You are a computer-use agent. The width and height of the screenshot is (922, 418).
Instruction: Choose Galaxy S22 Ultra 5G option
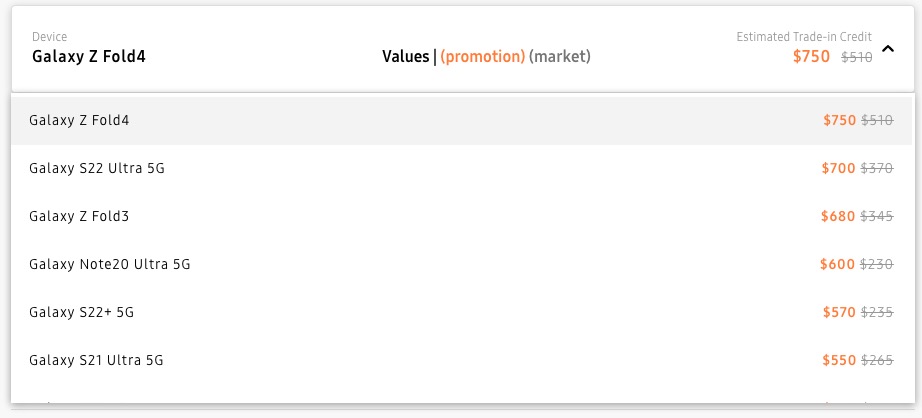coord(97,169)
